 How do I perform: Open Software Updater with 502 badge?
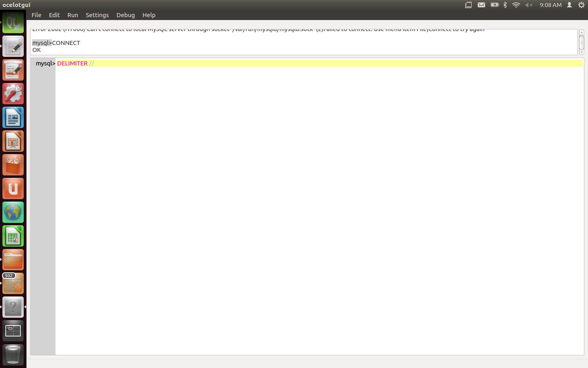pyautogui.click(x=13, y=284)
